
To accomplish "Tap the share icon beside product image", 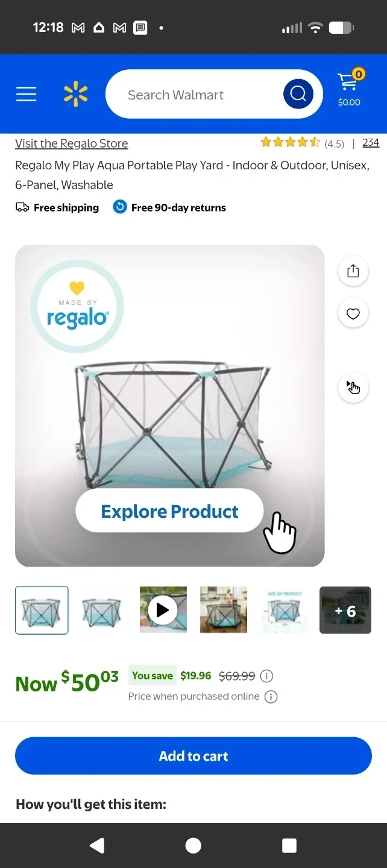I will point(353,271).
